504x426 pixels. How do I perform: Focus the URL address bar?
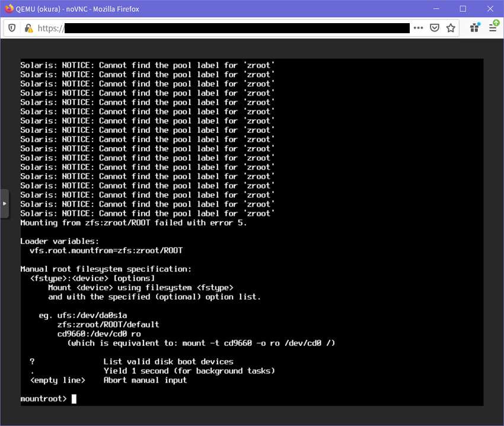[237, 28]
